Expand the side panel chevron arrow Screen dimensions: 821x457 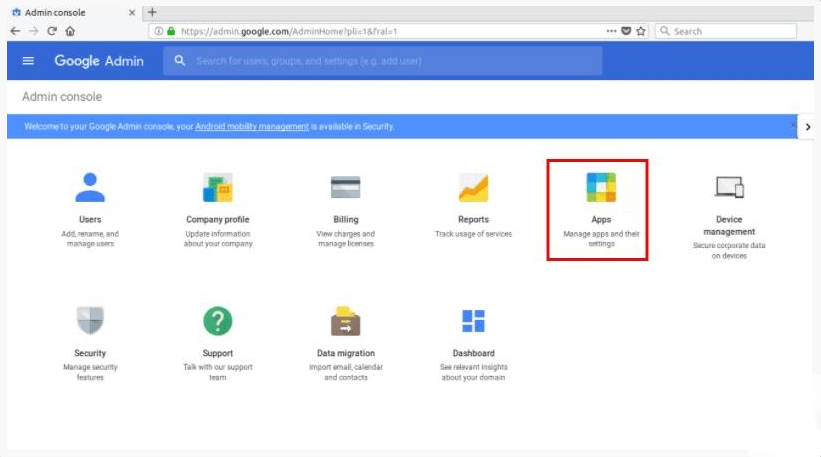pos(808,127)
